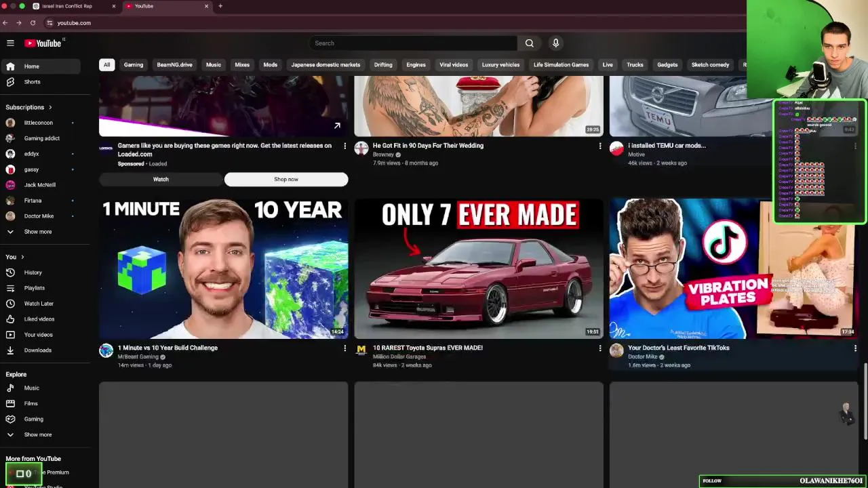Open Home in sidebar
The width and height of the screenshot is (868, 488).
pos(41,66)
